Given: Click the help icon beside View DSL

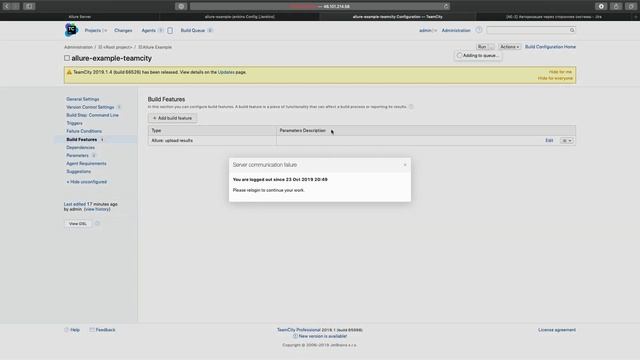Looking at the screenshot, I should (x=97, y=224).
